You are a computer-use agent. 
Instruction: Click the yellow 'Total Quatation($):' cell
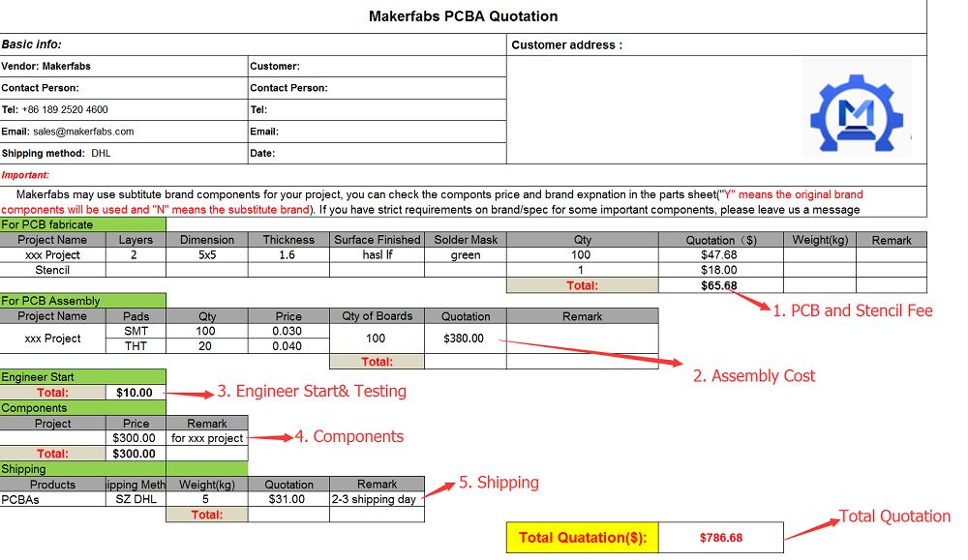[582, 538]
